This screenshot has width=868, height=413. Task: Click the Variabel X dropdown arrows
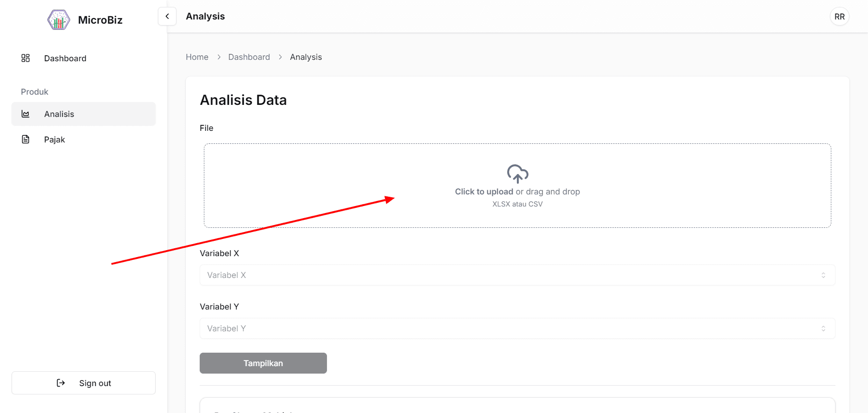pyautogui.click(x=823, y=275)
